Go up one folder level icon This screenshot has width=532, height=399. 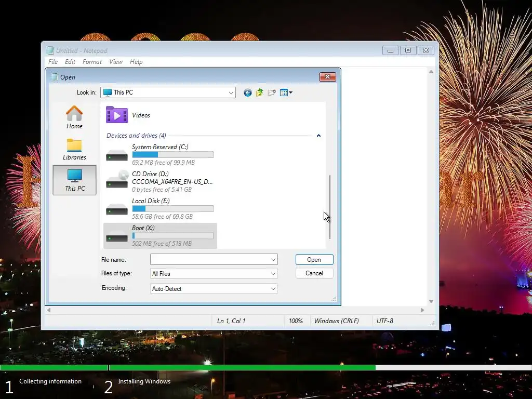[260, 92]
